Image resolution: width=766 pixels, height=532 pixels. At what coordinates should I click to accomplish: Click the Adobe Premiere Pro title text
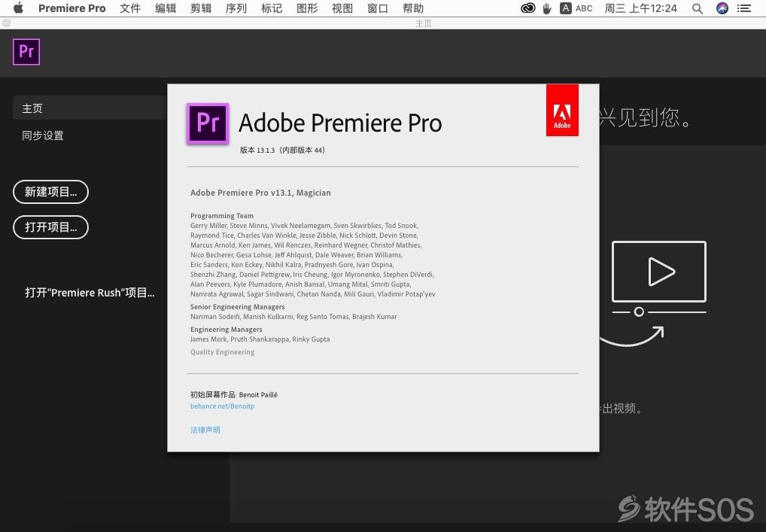pyautogui.click(x=341, y=123)
